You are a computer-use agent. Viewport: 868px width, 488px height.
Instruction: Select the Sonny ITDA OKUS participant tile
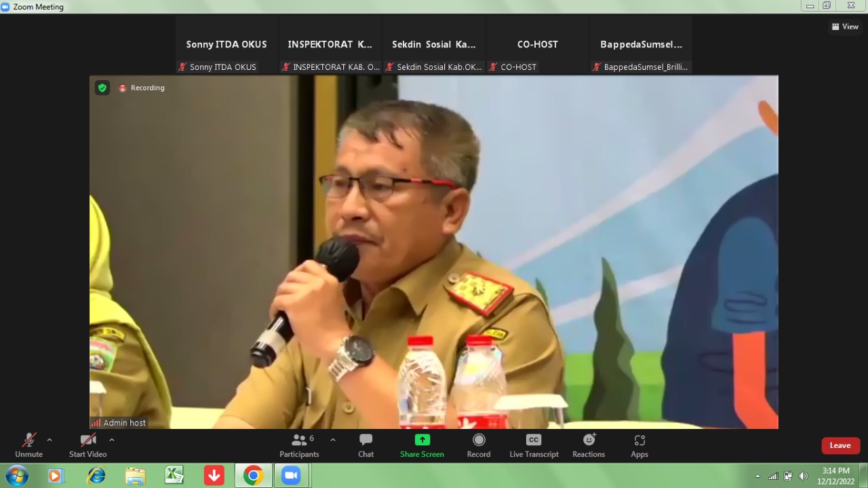coord(226,45)
